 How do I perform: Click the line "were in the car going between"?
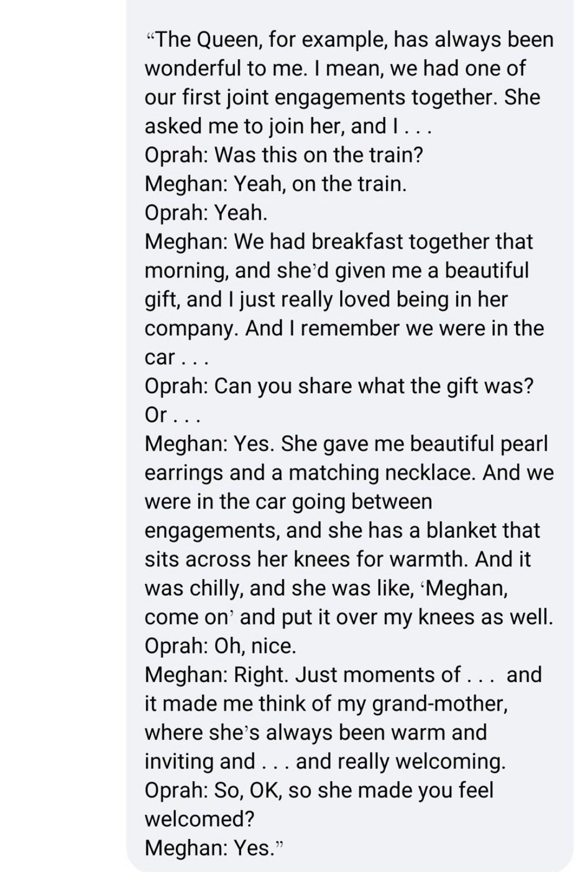(288, 501)
